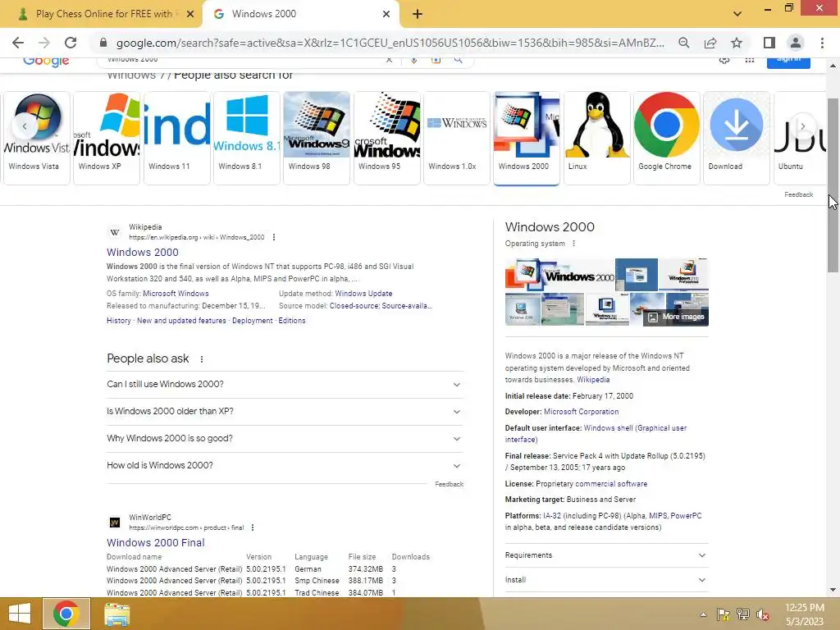Bookmark this page with the star icon

tap(737, 43)
